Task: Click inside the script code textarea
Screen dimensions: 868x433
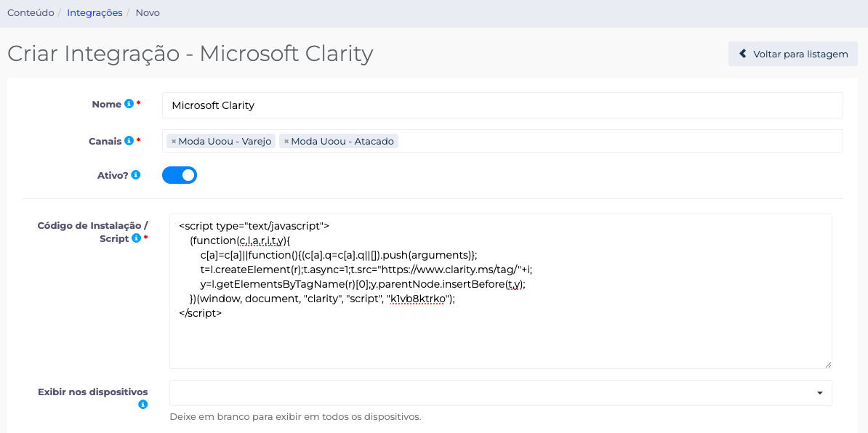Action: 500,291
